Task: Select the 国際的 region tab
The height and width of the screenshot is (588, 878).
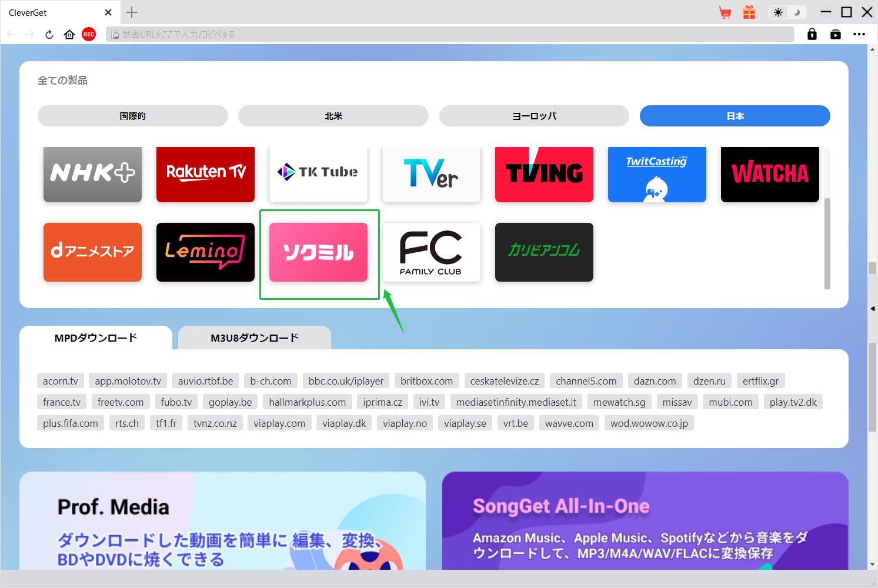Action: coord(133,116)
